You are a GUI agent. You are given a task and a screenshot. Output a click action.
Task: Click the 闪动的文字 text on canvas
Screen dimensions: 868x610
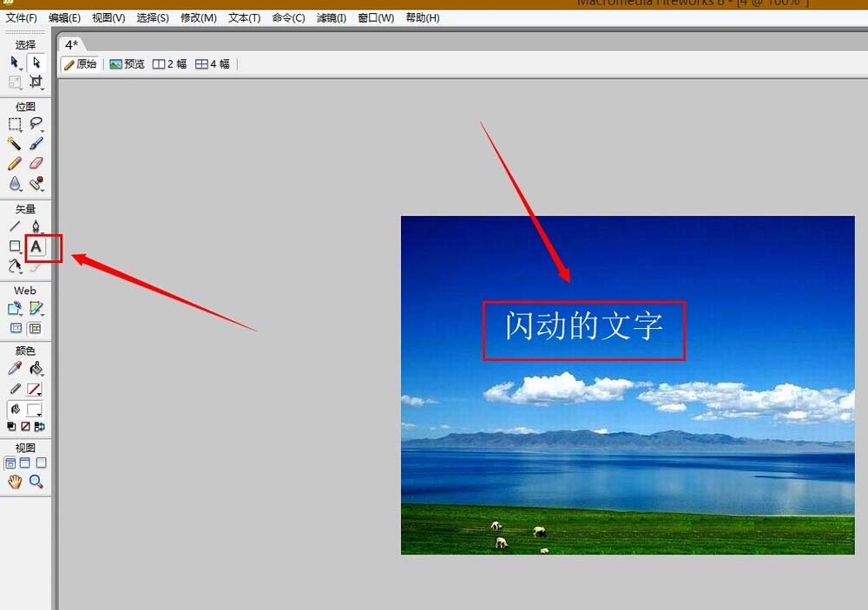(583, 326)
